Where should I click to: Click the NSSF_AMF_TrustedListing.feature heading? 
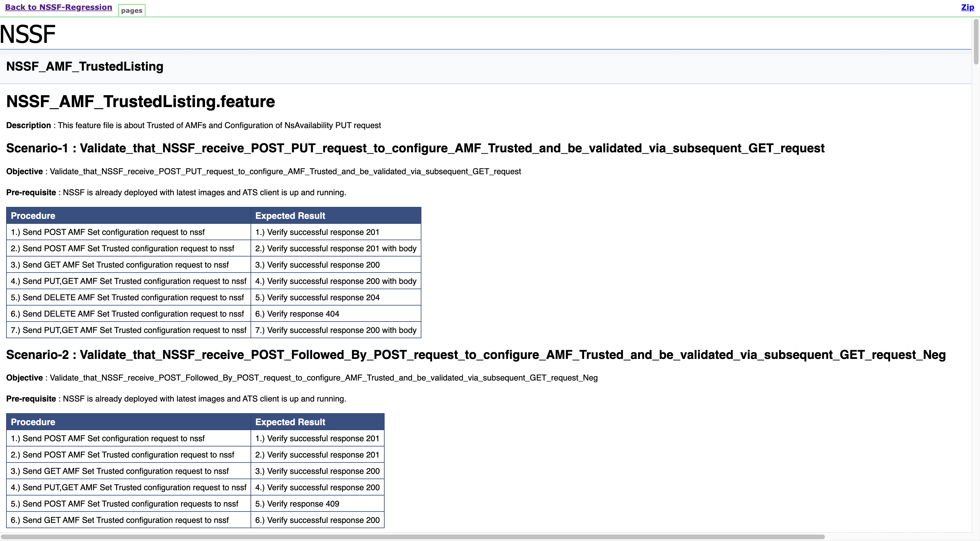(x=140, y=101)
